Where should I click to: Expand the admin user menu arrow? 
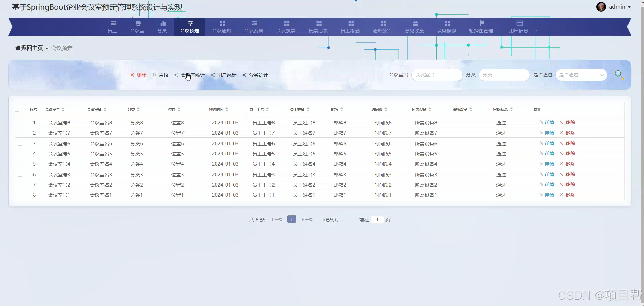pyautogui.click(x=629, y=7)
